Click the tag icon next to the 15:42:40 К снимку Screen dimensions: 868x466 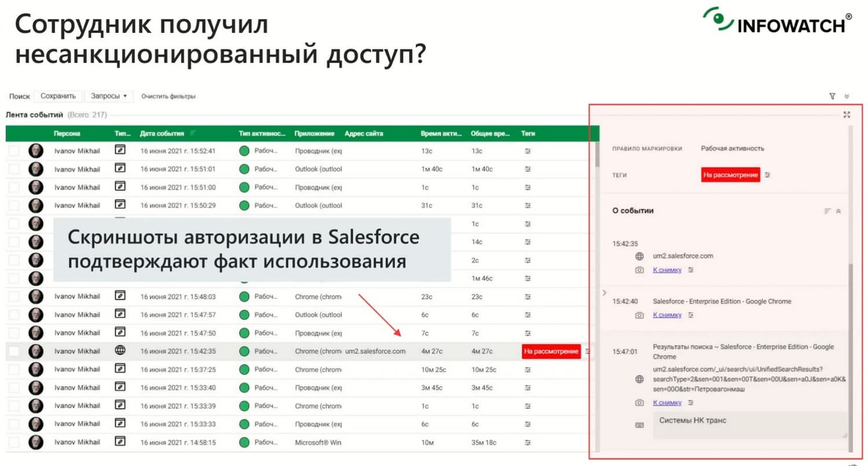[x=690, y=315]
